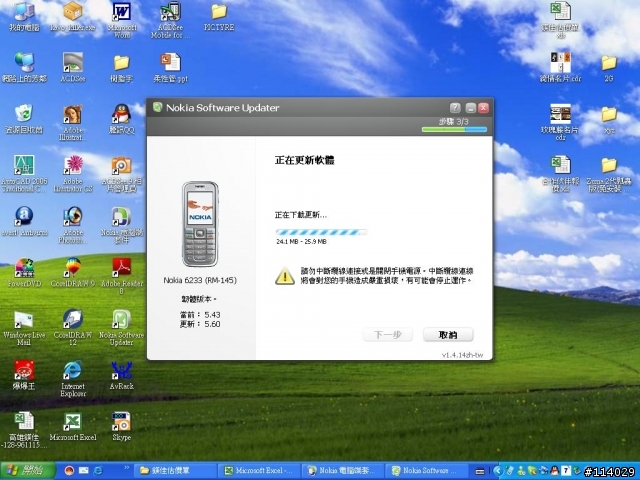Expand the quick launch chevron
Image resolution: width=640 pixels, height=480 pixels.
click(x=127, y=468)
